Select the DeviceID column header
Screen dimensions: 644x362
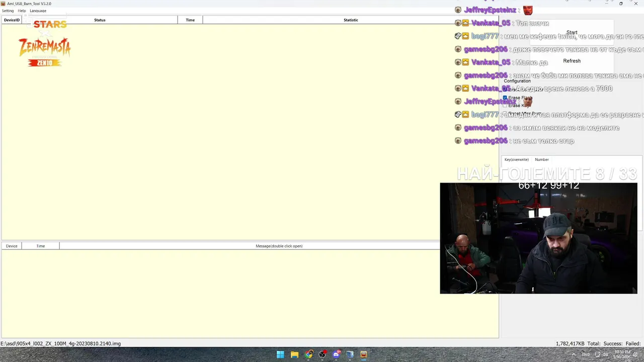tap(12, 20)
